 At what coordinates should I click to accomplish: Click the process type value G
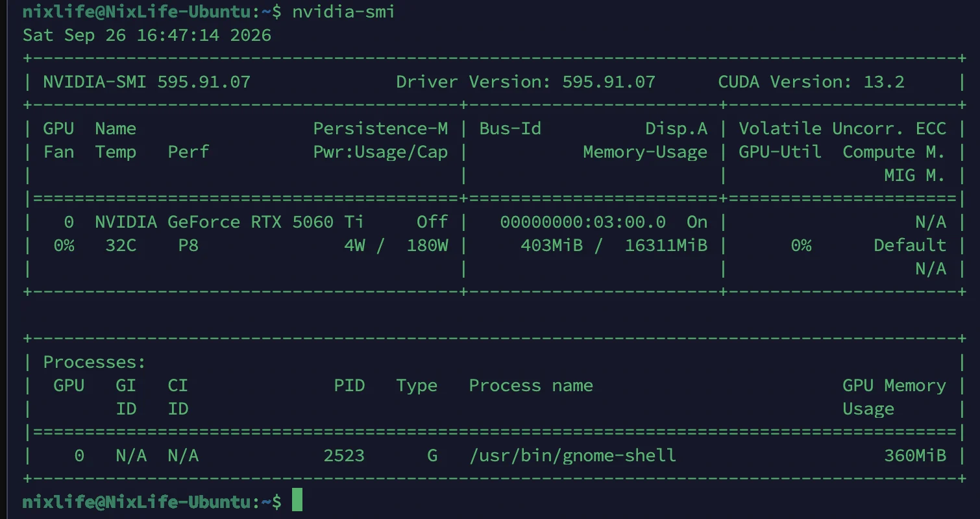[432, 455]
